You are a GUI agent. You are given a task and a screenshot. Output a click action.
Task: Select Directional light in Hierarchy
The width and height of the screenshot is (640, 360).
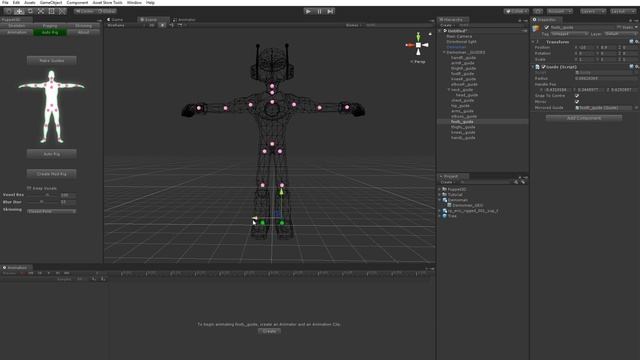[461, 42]
